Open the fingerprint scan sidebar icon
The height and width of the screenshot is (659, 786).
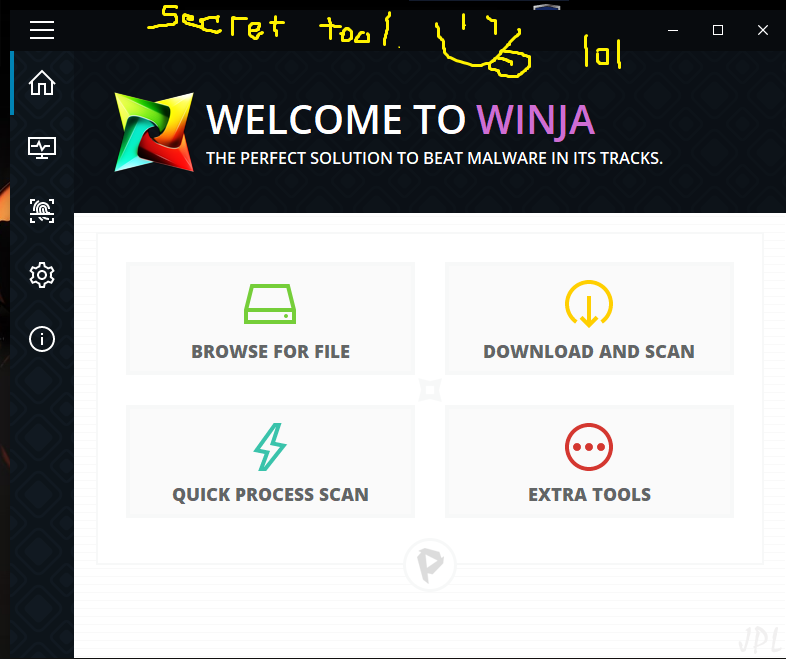(42, 211)
